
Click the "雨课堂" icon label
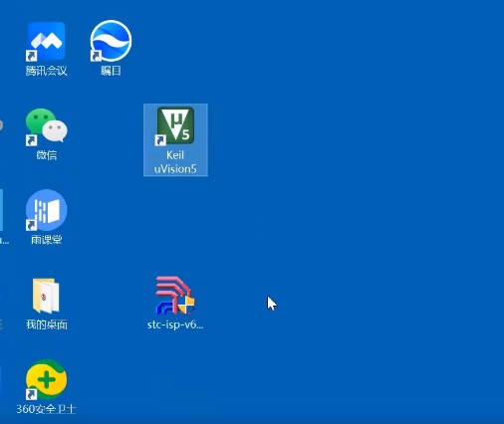pyautogui.click(x=47, y=240)
